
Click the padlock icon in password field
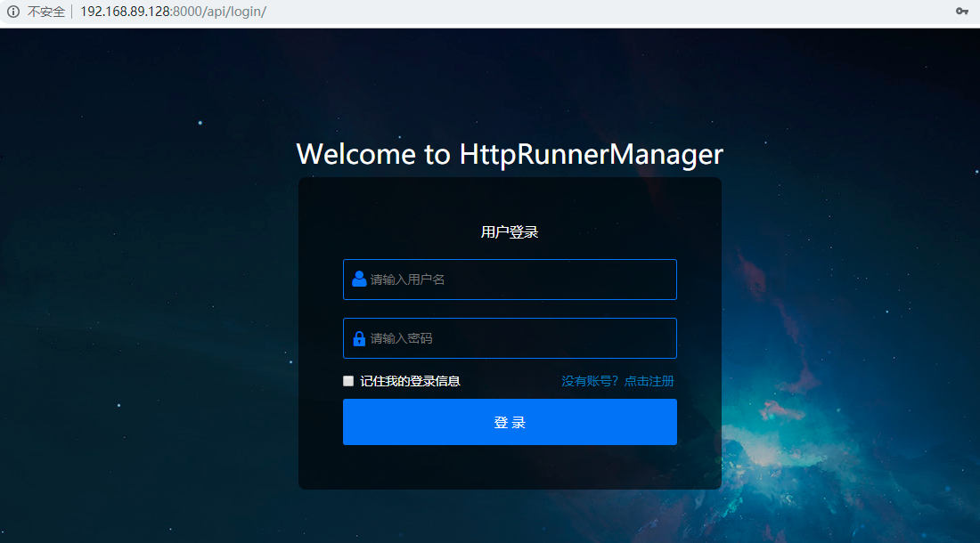359,338
